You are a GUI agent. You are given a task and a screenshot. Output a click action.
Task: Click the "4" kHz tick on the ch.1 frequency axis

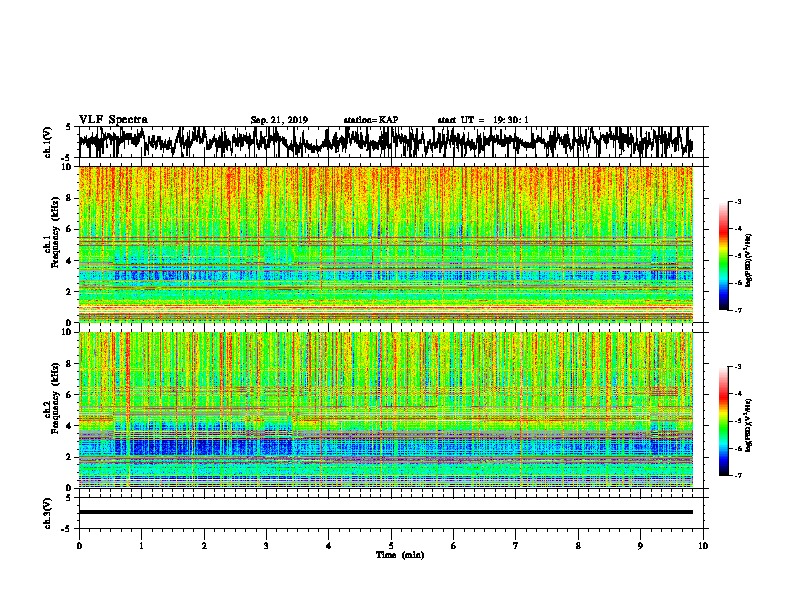click(70, 261)
